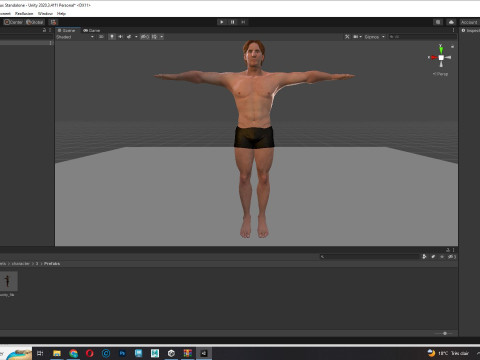Open Photoshop from the taskbar
This screenshot has width=480, height=360.
click(122, 353)
